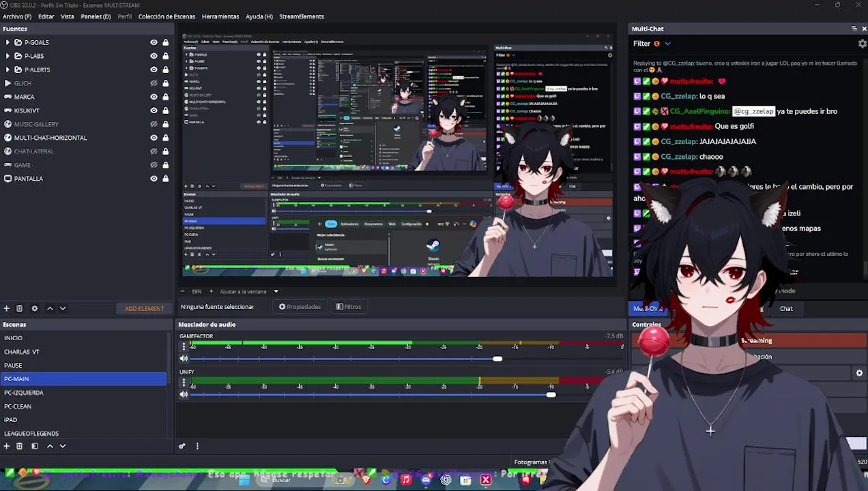Open preview scaling dropdown arrow

(276, 291)
